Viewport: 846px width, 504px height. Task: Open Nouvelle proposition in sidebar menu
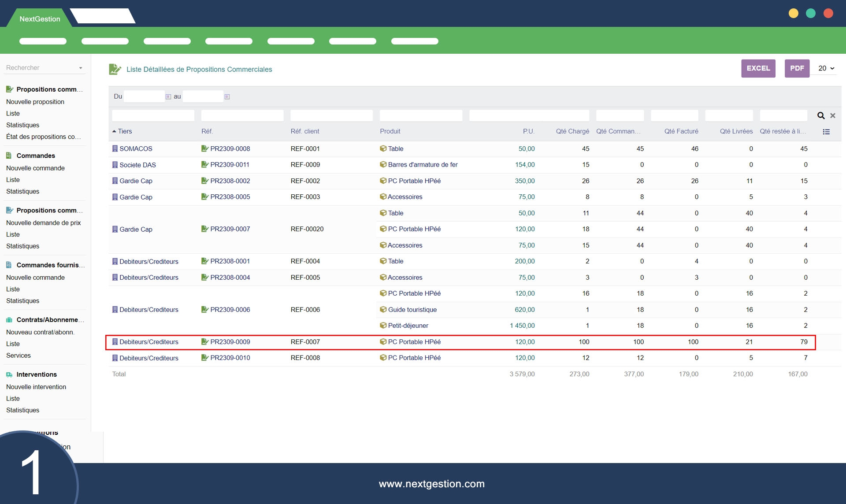tap(35, 102)
